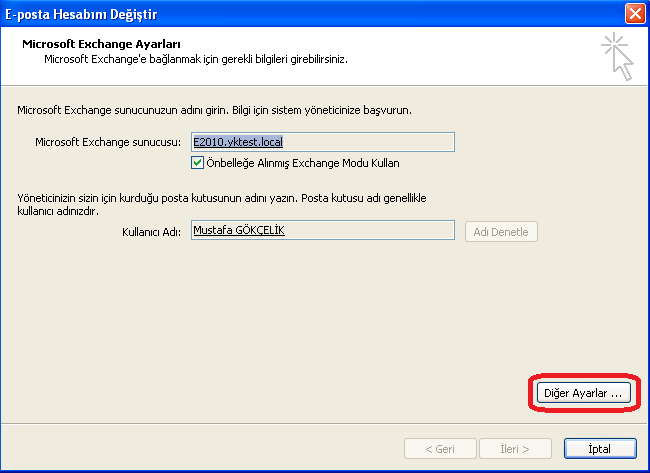
Task: Click the E-posta Hesabını Değiştir title bar
Action: (x=300, y=14)
